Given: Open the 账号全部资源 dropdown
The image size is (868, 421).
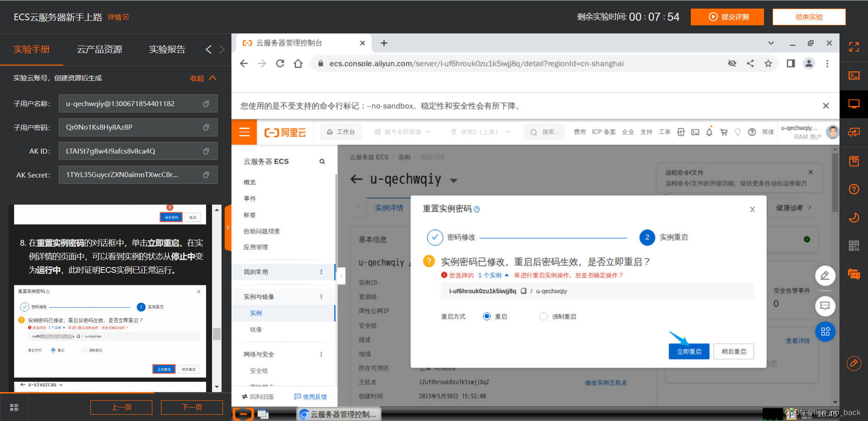Looking at the screenshot, I should 402,132.
